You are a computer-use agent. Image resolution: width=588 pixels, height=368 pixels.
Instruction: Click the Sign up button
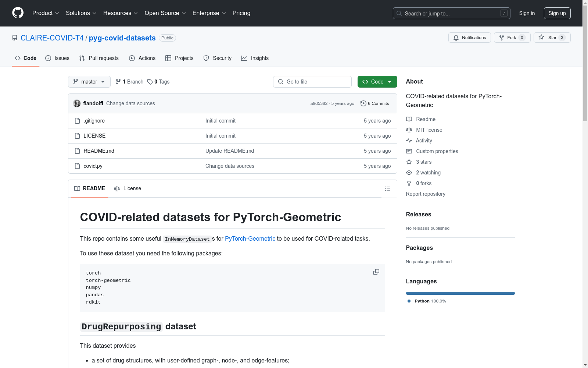click(557, 13)
